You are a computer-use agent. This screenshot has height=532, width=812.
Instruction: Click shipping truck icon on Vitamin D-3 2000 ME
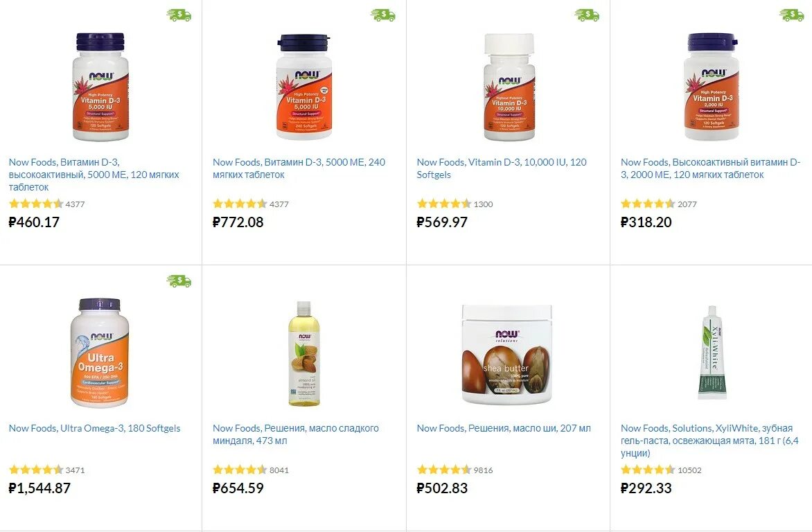(792, 15)
